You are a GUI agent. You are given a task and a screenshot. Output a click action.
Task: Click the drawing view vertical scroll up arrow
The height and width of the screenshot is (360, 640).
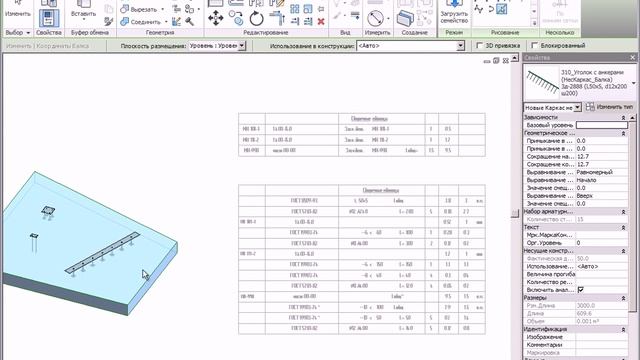(515, 58)
